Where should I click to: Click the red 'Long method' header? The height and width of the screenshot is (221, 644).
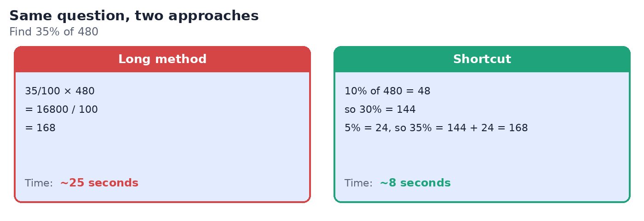[x=162, y=59]
